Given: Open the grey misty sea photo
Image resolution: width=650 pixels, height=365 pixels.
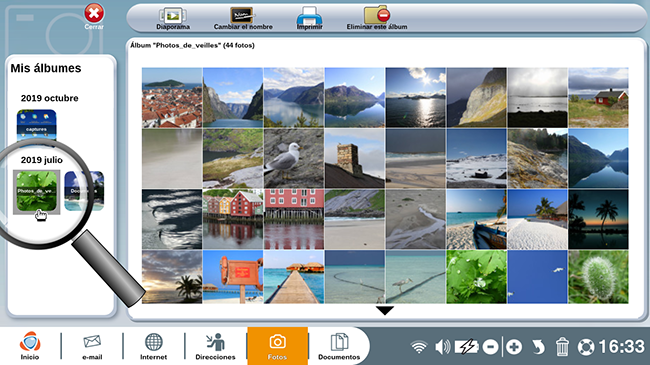Looking at the screenshot, I should [x=537, y=97].
